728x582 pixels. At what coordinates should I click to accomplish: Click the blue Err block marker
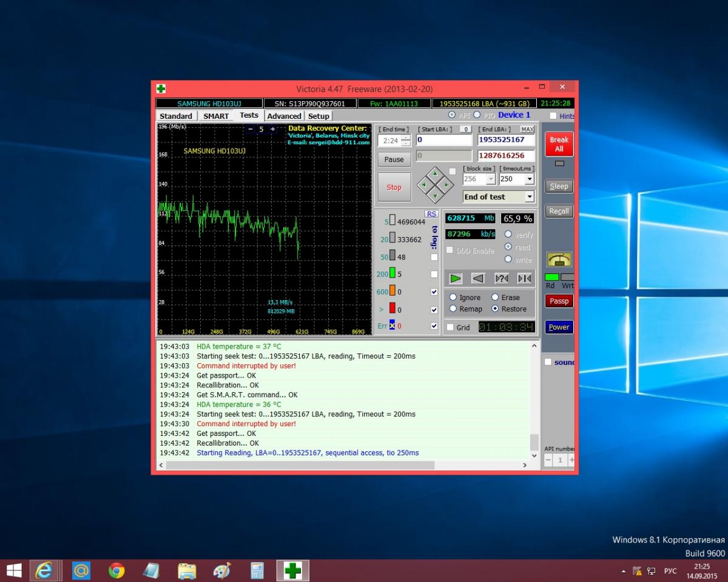393,325
